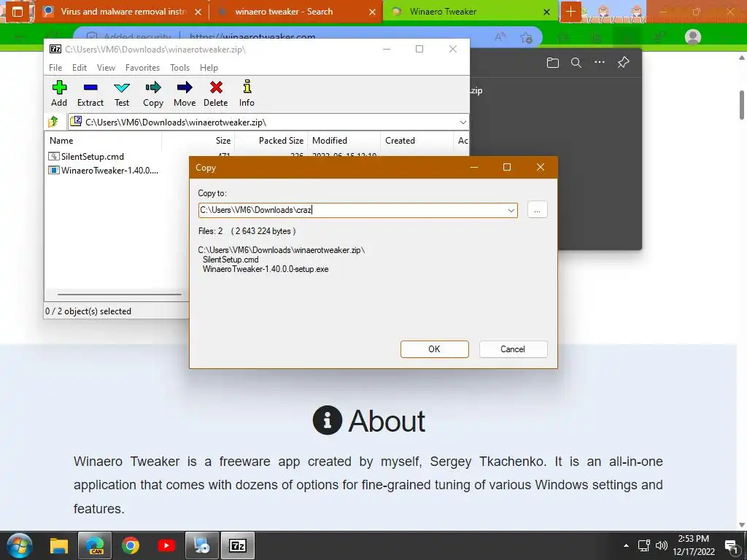Screen dimensions: 747x560
Task: Open Edge Canary from the taskbar
Action: click(x=94, y=545)
